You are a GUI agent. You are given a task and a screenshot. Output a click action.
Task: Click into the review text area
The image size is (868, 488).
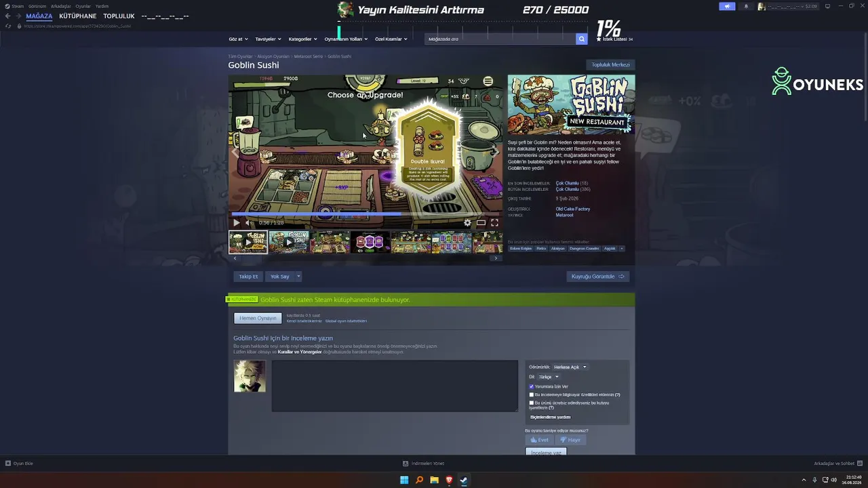tap(395, 386)
